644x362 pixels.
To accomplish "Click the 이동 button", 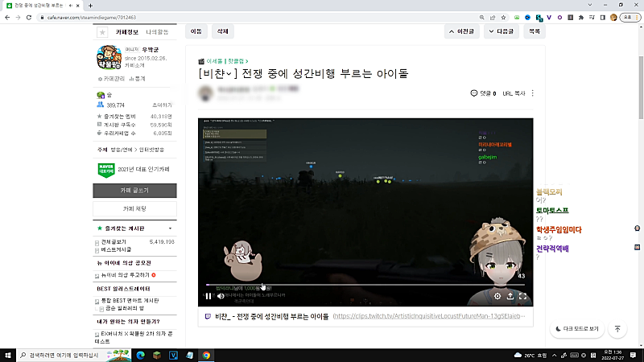I will point(196,31).
